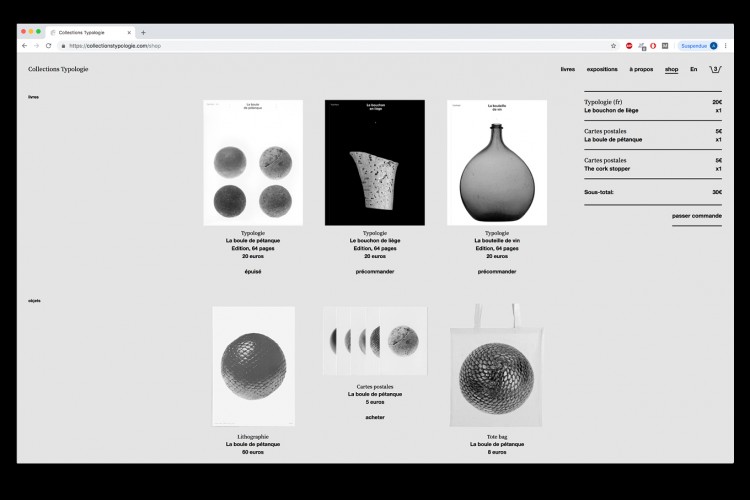The height and width of the screenshot is (500, 750).
Task: Close the Collections Typologie tab
Action: tap(129, 33)
